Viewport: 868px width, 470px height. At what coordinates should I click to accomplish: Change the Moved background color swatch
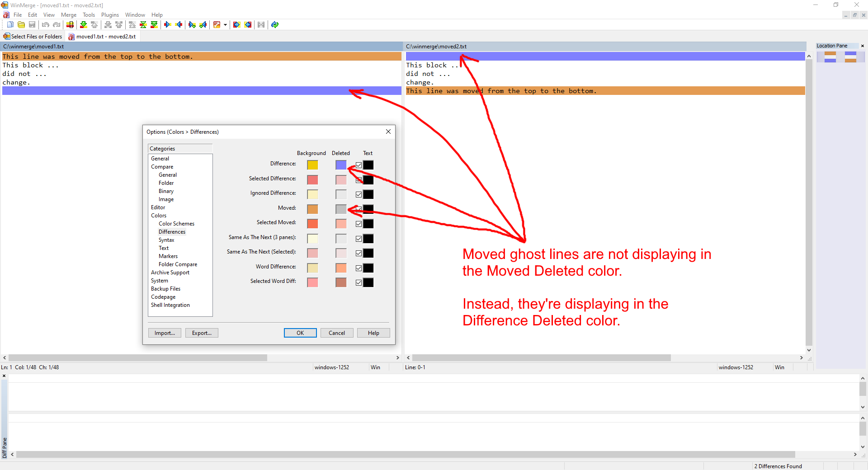[x=312, y=209]
